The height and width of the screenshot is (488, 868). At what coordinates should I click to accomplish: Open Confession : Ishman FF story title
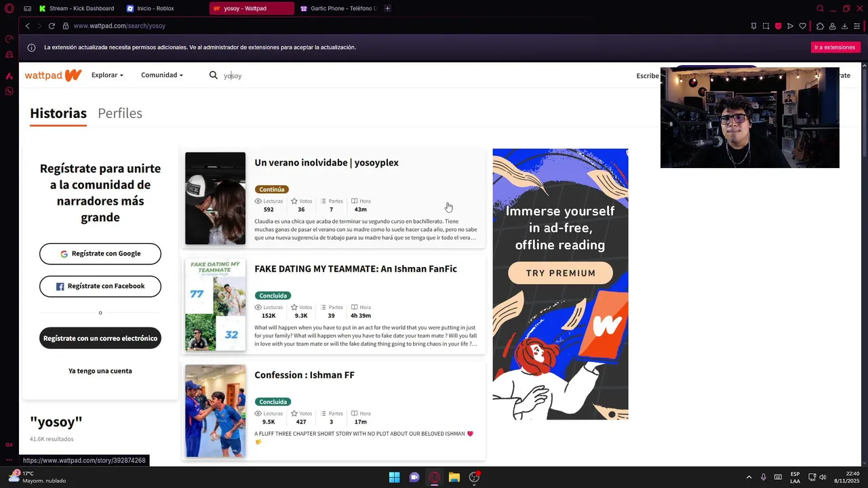coord(304,375)
